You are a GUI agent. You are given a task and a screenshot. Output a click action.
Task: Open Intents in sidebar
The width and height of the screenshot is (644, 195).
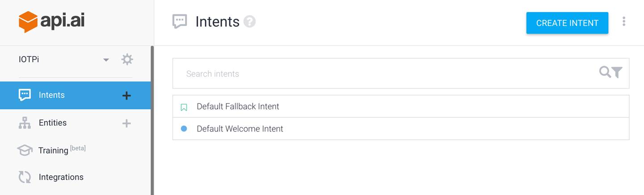51,95
